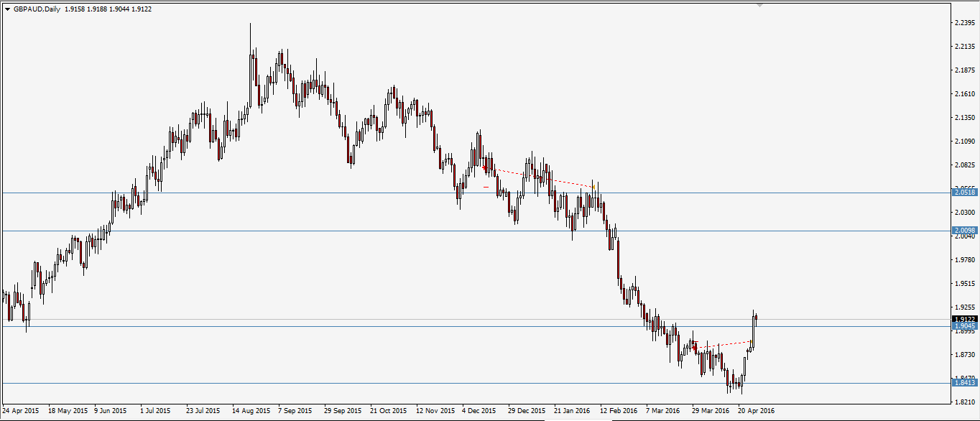
Task: Click the 29 Dec 2015 date label
Action: pos(527,412)
